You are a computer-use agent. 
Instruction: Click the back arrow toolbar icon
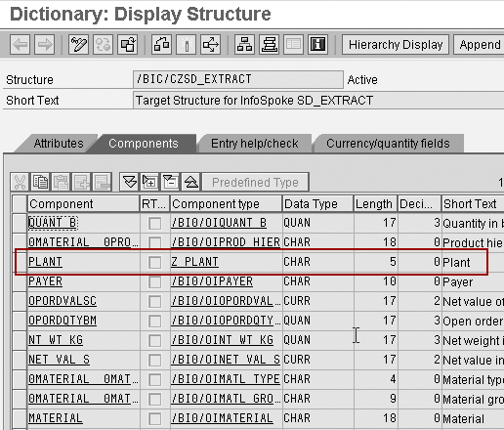(21, 44)
